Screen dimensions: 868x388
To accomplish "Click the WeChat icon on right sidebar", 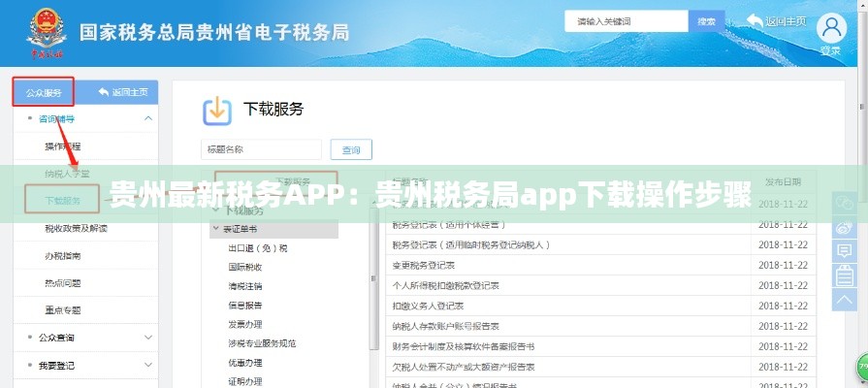I will coord(844,202).
